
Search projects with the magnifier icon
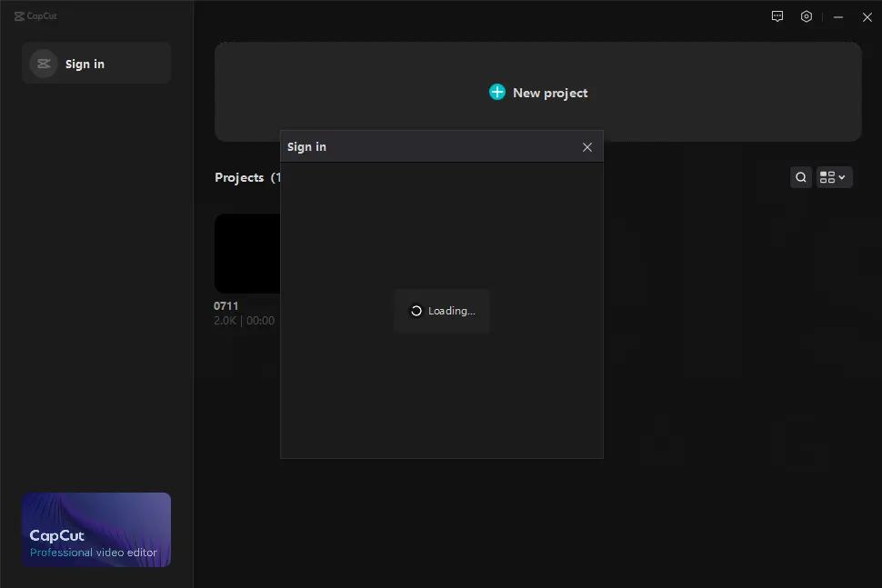[x=801, y=177]
